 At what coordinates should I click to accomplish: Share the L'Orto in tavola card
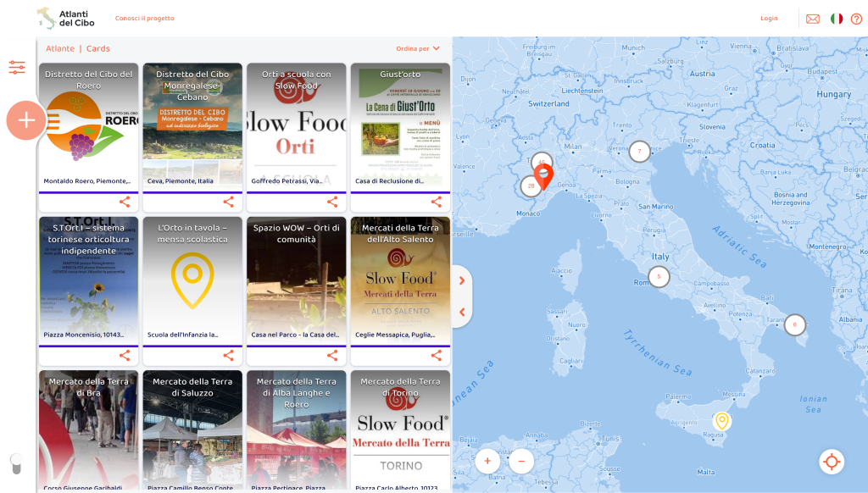click(x=229, y=355)
